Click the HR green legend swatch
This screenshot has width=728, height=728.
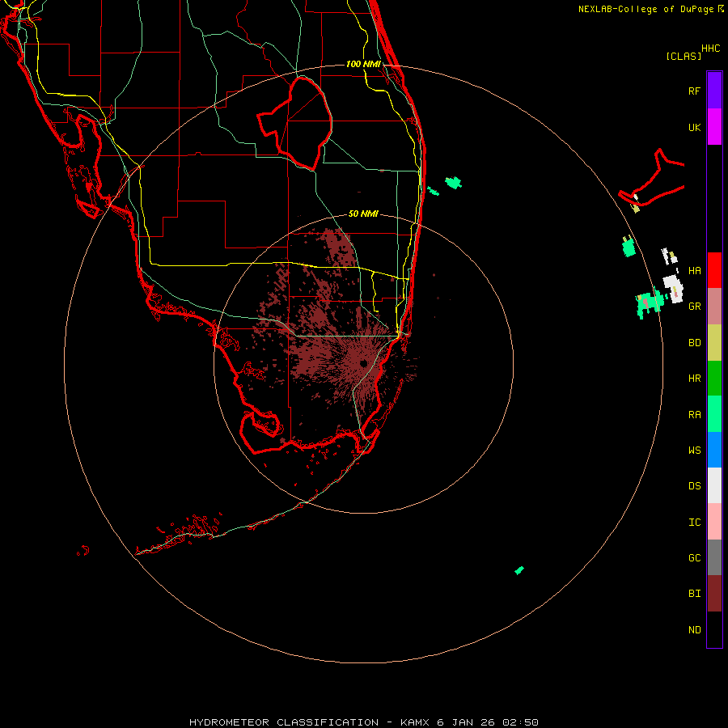pyautogui.click(x=714, y=378)
